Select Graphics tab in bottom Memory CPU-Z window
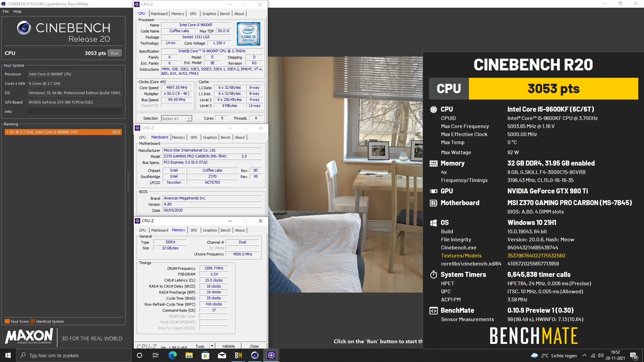The image size is (644, 362). 210,230
